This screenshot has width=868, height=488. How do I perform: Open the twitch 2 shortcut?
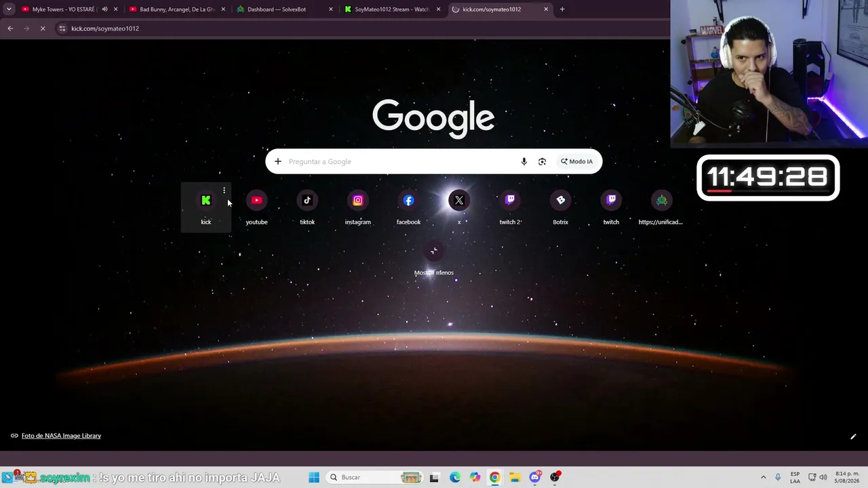510,207
